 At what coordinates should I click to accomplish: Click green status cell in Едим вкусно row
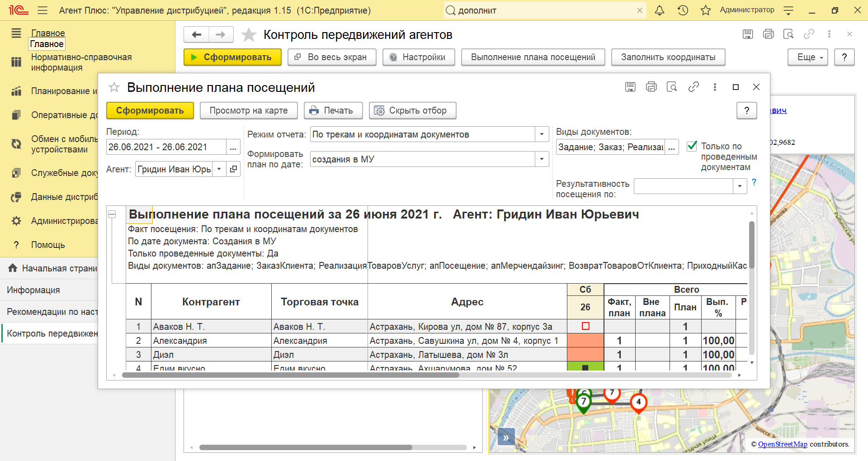click(x=585, y=366)
